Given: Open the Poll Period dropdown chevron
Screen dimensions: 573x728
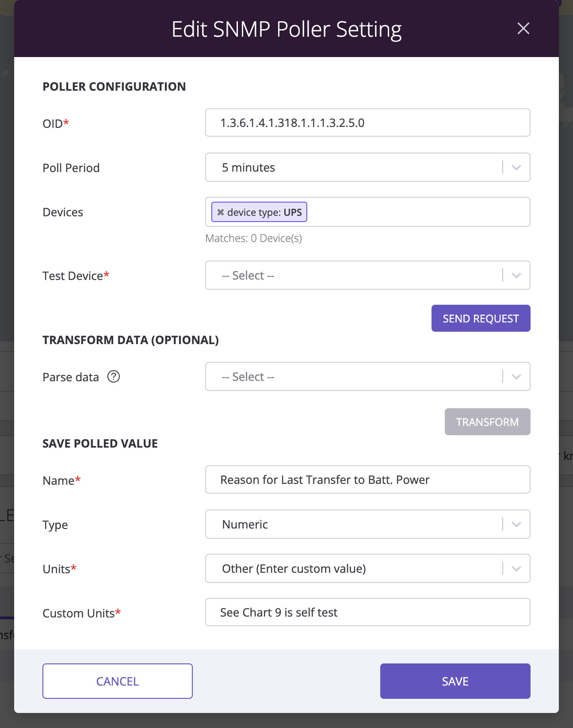Looking at the screenshot, I should click(516, 168).
